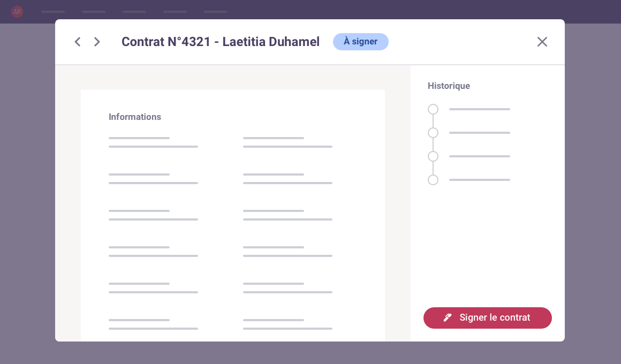Click the "Contrat N°4321 - Laetitia Duhamel" title
This screenshot has height=364, width=621.
[221, 42]
